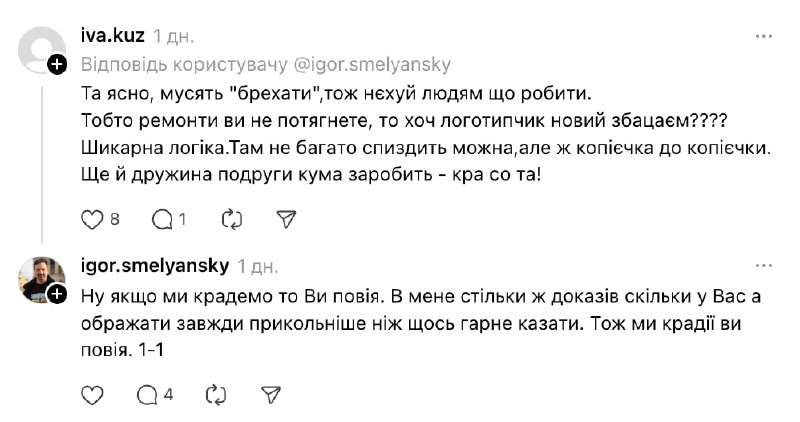Share iva.kuz's comment via paper plane
This screenshot has width=800, height=422.
click(286, 218)
